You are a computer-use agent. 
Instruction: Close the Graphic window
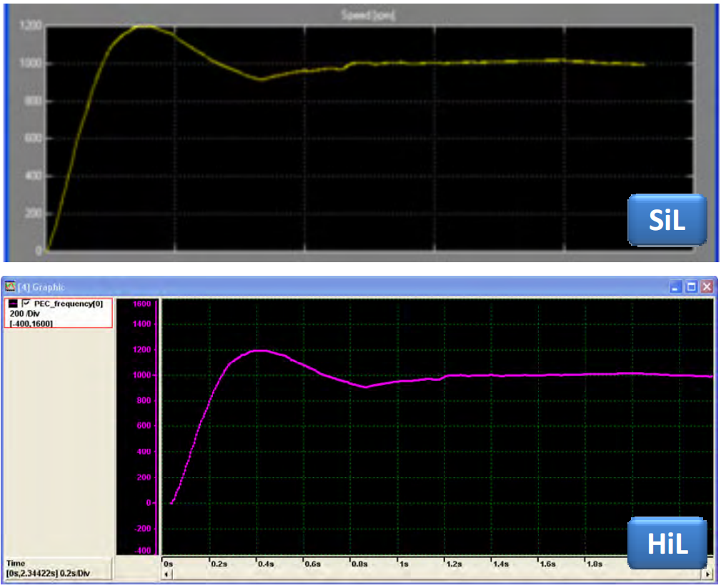(707, 287)
